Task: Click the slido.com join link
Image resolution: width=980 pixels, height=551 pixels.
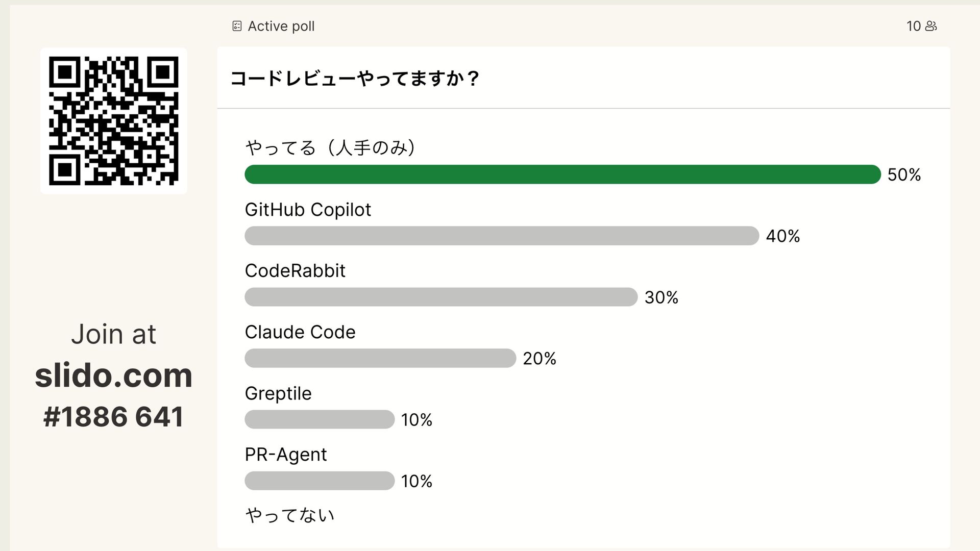Action: [113, 375]
